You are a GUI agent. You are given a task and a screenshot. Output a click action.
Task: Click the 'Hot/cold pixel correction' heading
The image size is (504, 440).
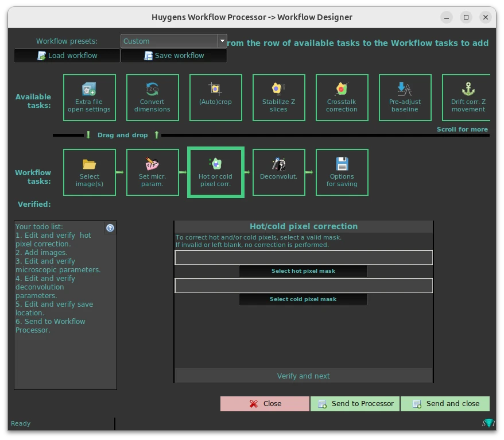[x=304, y=226]
